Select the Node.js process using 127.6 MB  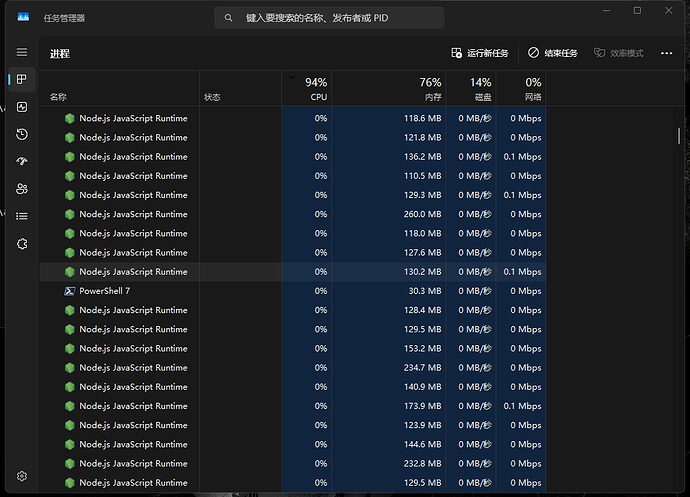coord(293,253)
